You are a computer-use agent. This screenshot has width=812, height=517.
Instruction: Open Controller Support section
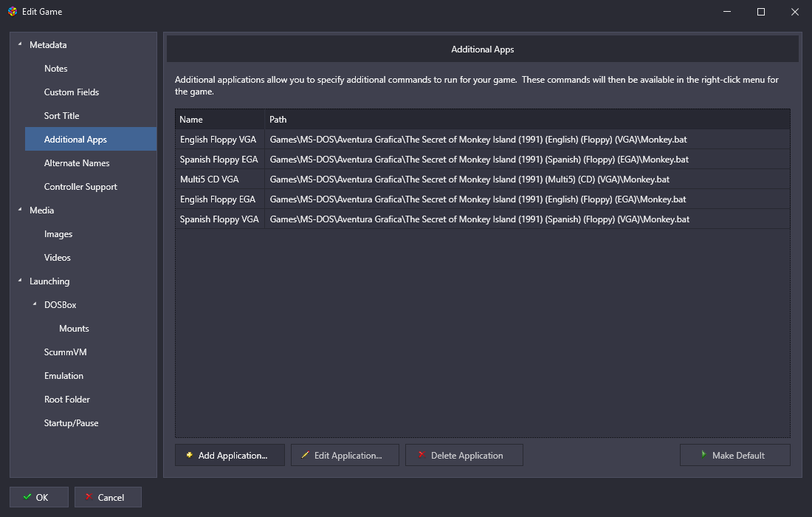click(80, 187)
